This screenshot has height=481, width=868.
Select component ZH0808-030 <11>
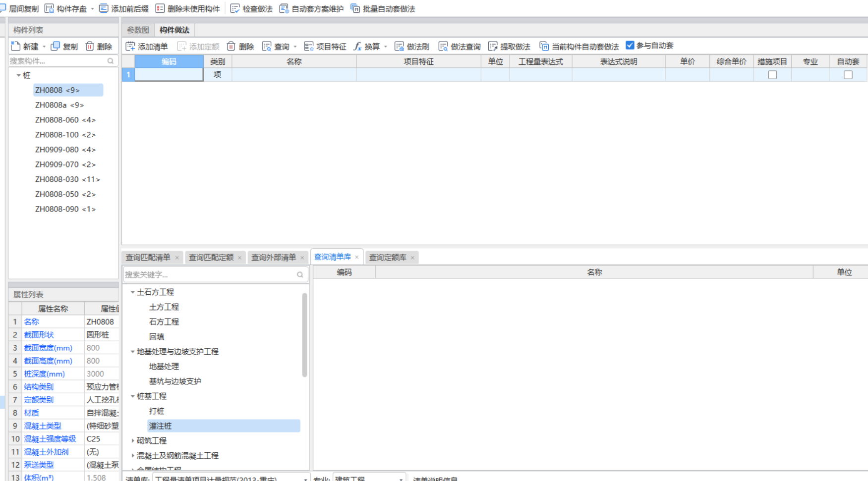pos(67,179)
